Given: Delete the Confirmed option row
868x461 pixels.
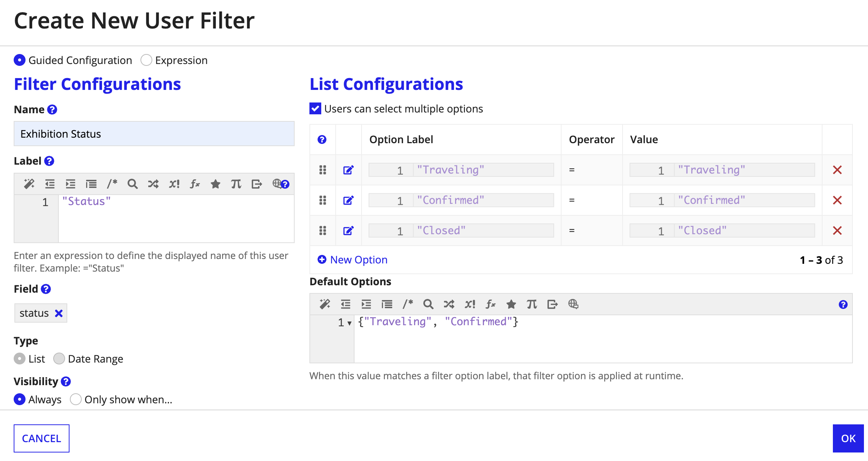Looking at the screenshot, I should click(x=837, y=200).
